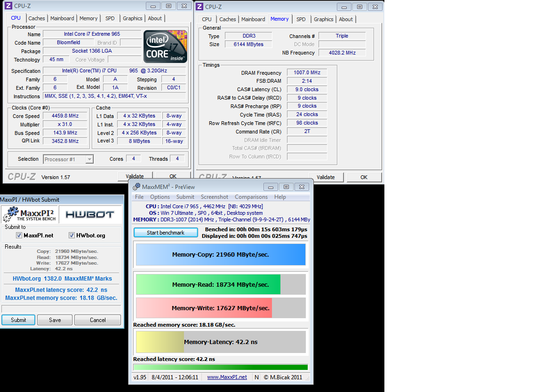Click the Level 3 cache value 8 MBytes
Image resolution: width=542 pixels, height=392 pixels.
[x=139, y=141]
